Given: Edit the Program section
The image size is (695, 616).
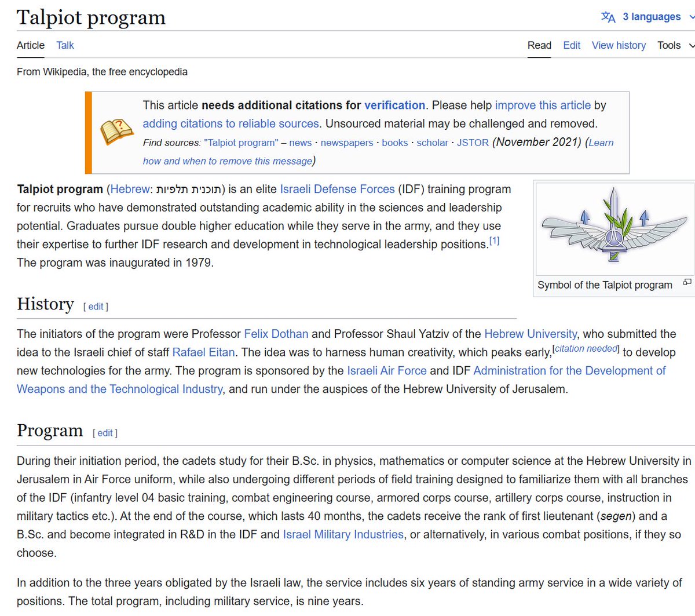Looking at the screenshot, I should pos(105,433).
